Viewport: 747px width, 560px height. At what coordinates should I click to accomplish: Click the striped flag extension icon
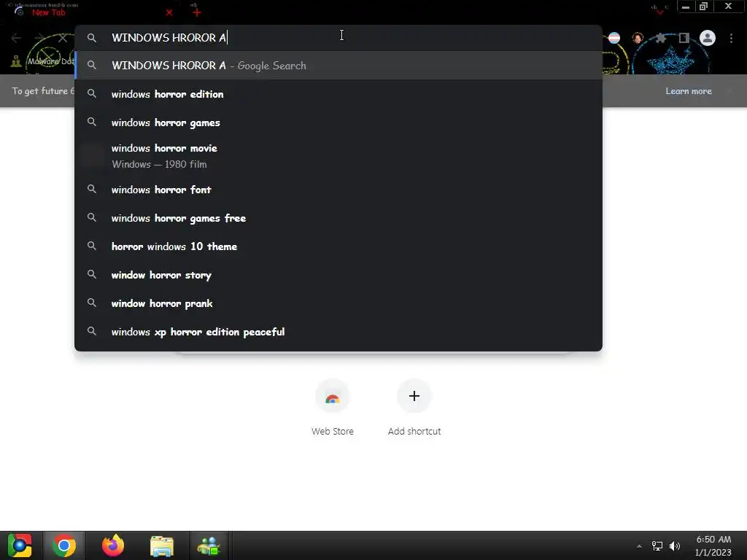point(614,38)
